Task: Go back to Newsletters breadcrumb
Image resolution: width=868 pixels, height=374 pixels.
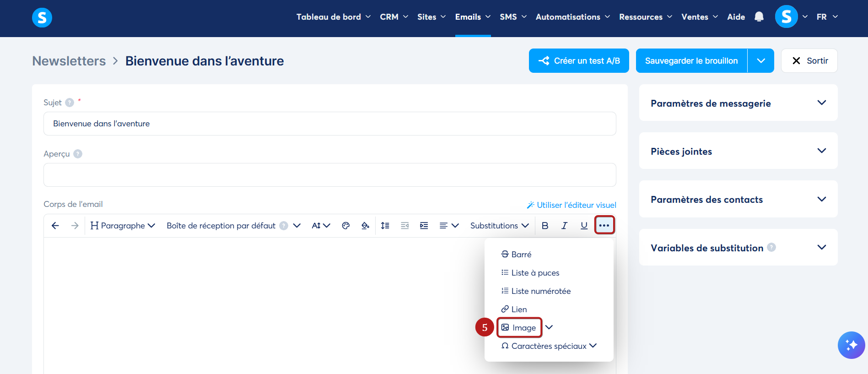Action: [x=69, y=61]
